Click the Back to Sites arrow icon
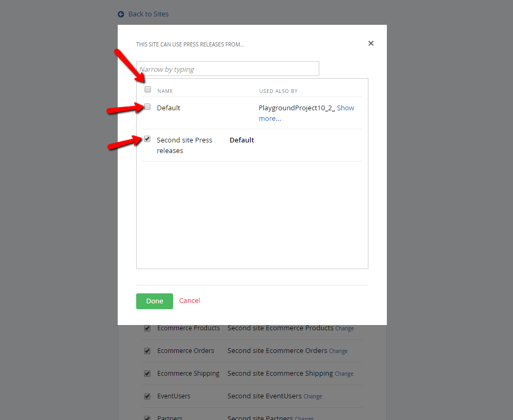 click(x=120, y=14)
